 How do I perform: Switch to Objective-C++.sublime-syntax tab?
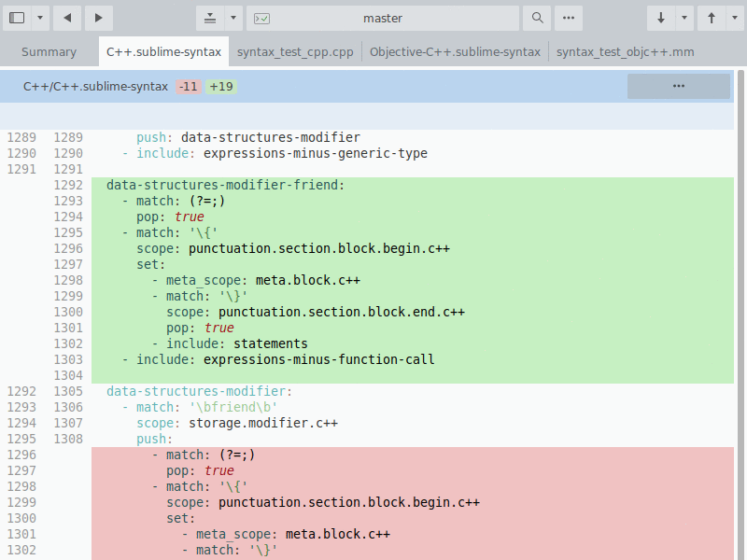[x=455, y=52]
